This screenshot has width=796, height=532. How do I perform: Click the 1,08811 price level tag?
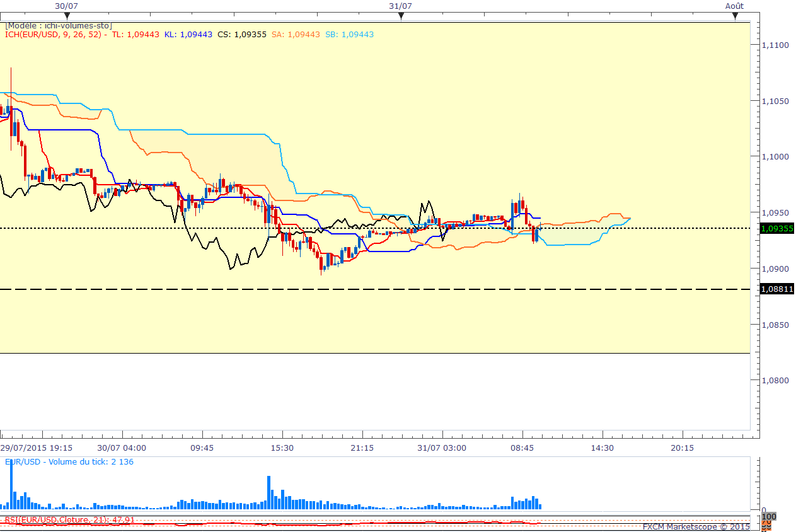point(777,289)
